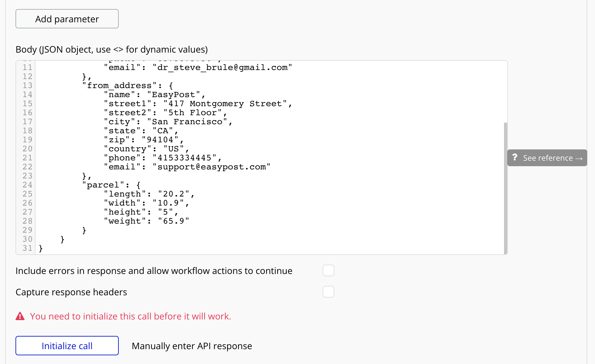Click the red warning triangle icon
The height and width of the screenshot is (364, 595).
(x=20, y=316)
